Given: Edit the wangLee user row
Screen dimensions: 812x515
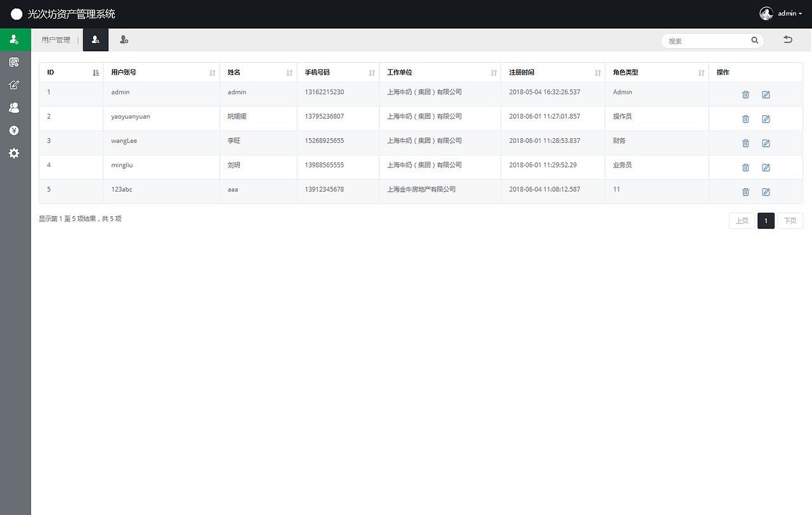Looking at the screenshot, I should [x=766, y=143].
